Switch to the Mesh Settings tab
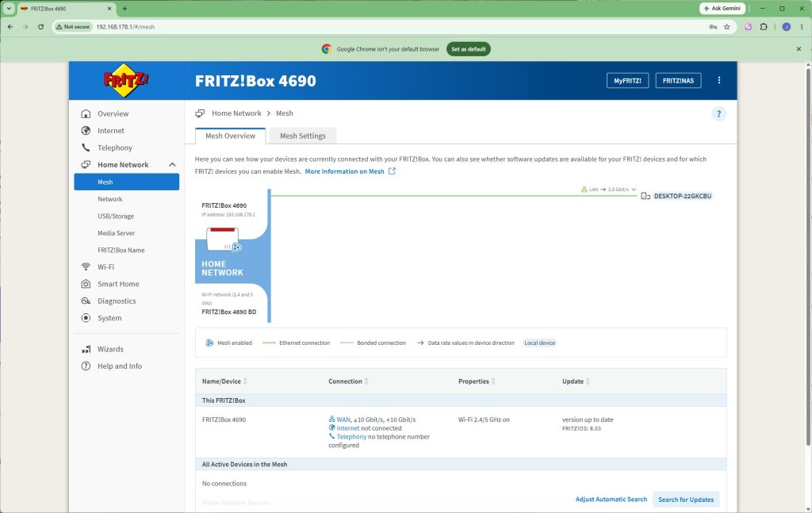This screenshot has width=812, height=513. click(x=303, y=136)
